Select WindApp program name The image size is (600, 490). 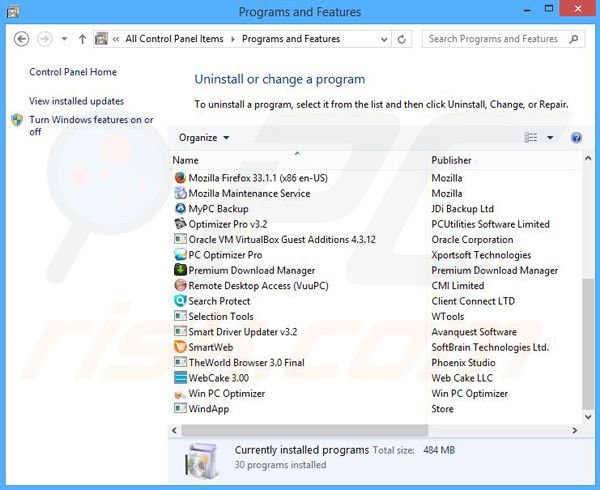tap(209, 409)
